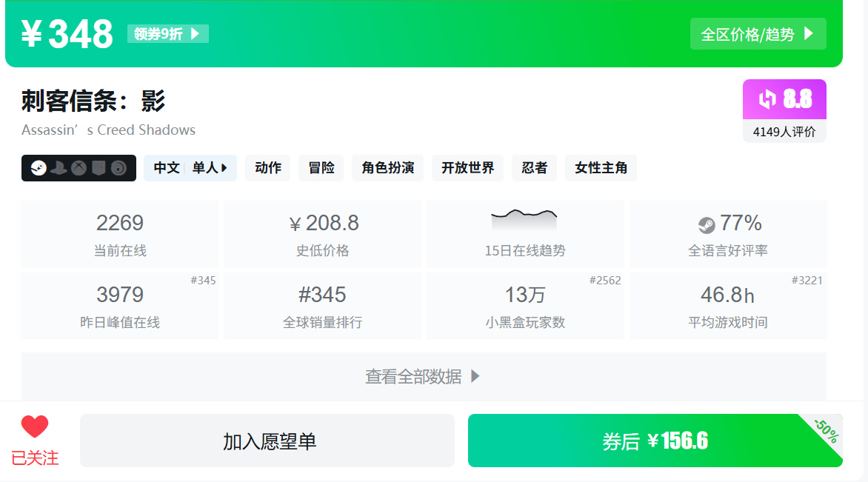The image size is (868, 482).
Task: Open 全区价格/趋势 price trend
Action: point(758,34)
